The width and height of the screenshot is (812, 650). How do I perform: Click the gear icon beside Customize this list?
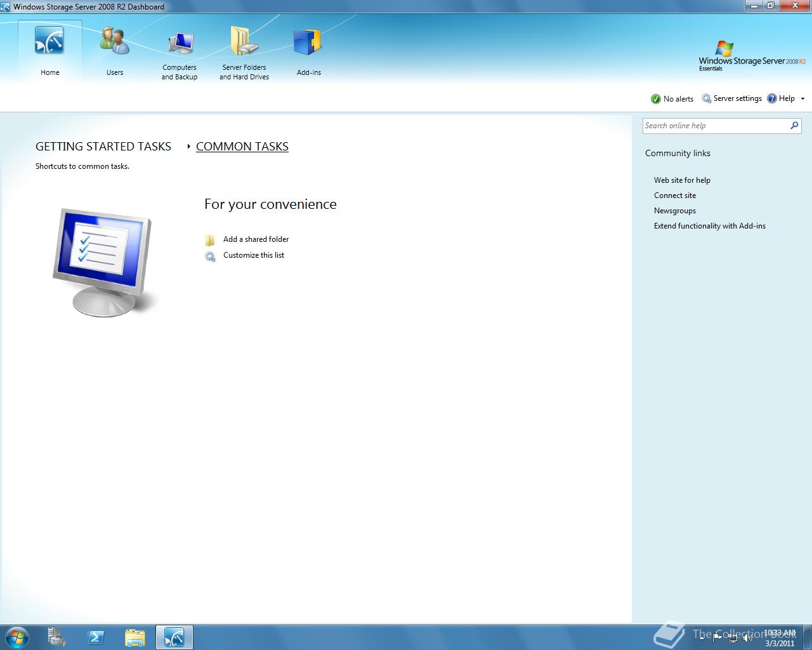pos(210,256)
